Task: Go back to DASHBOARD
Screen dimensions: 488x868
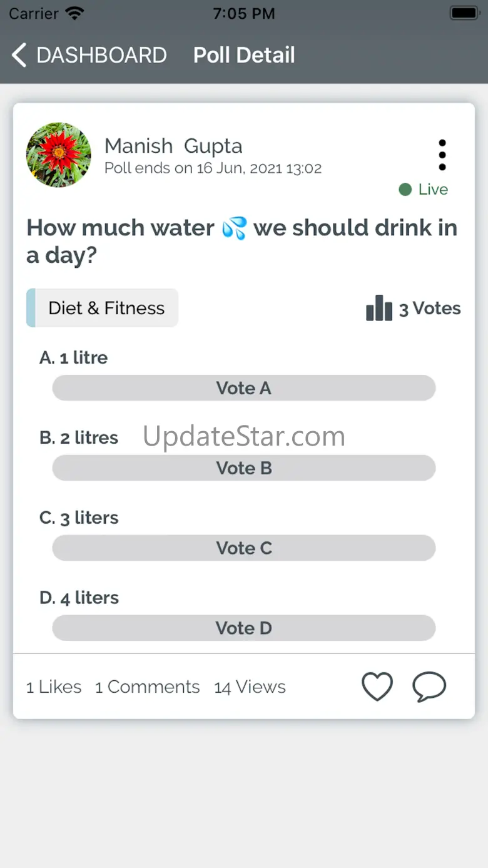Action: tap(101, 55)
